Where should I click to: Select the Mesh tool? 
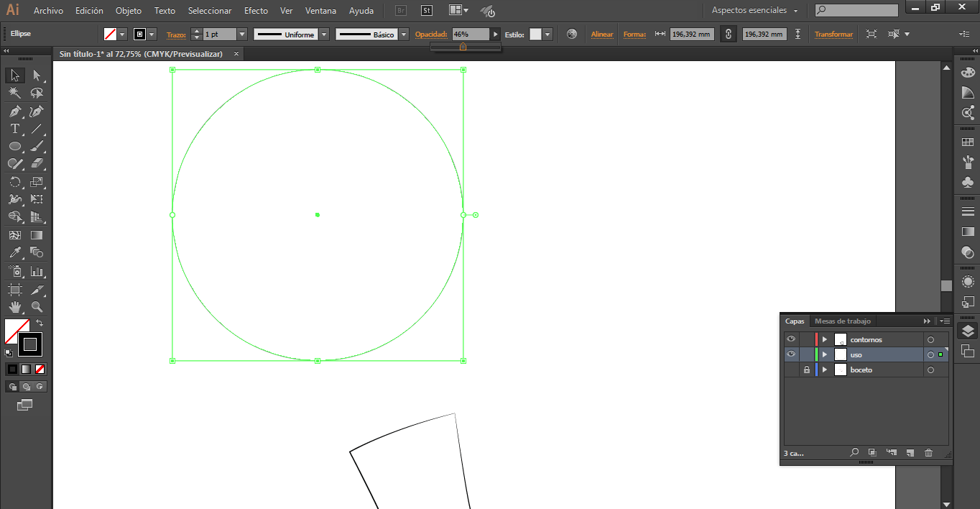click(14, 235)
